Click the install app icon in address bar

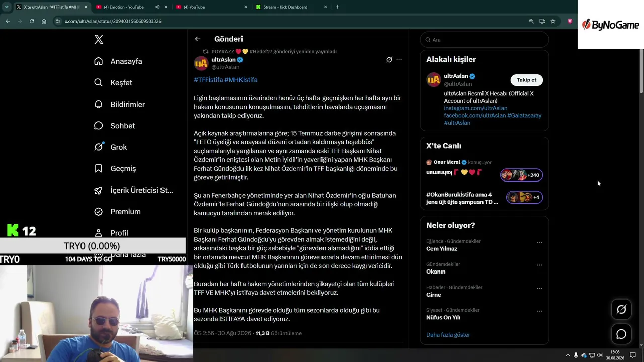(542, 21)
